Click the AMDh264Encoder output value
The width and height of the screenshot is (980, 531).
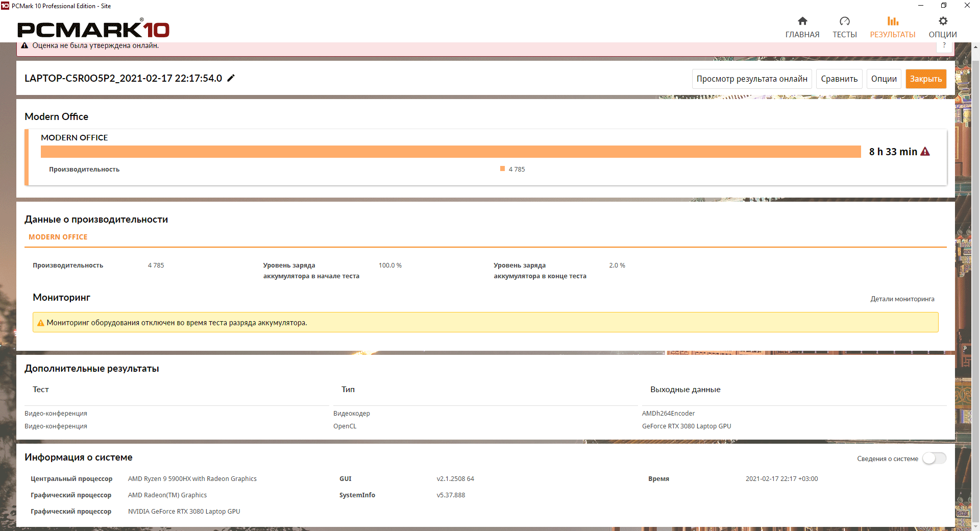tap(668, 414)
